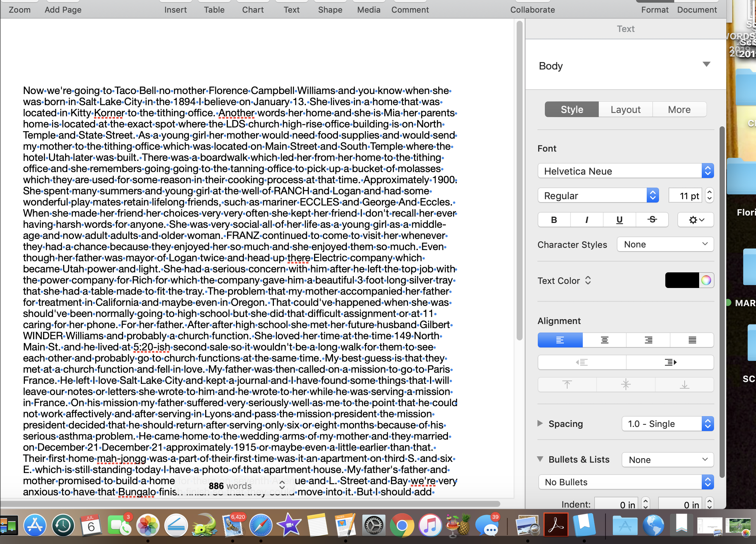Screen dimensions: 756x544
Task: Collapse Bullets & Lists section
Action: (540, 459)
